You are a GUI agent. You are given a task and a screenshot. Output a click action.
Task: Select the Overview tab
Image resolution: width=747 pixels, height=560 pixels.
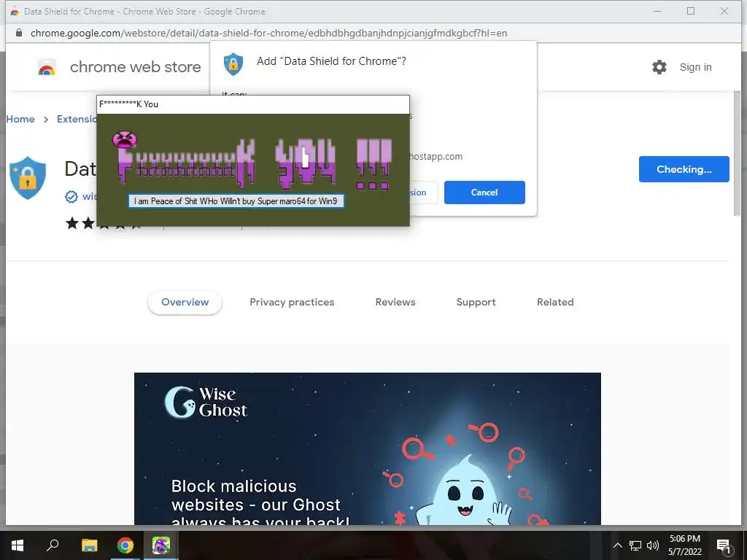point(185,302)
